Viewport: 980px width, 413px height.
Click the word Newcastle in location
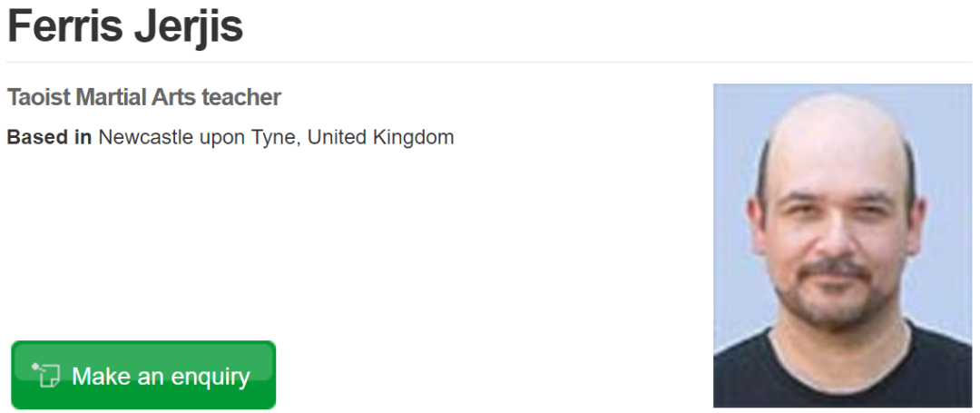coord(141,138)
